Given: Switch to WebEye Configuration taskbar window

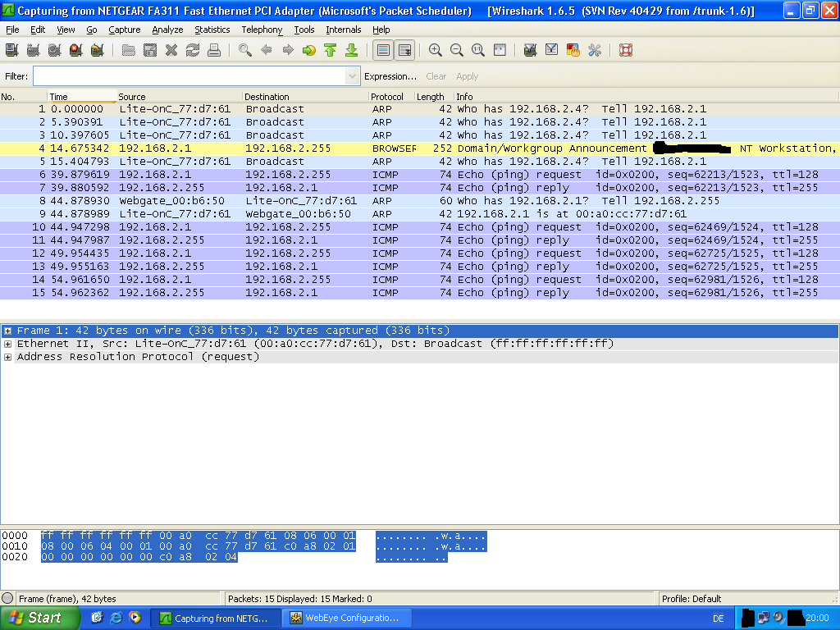Looking at the screenshot, I should pos(347,618).
